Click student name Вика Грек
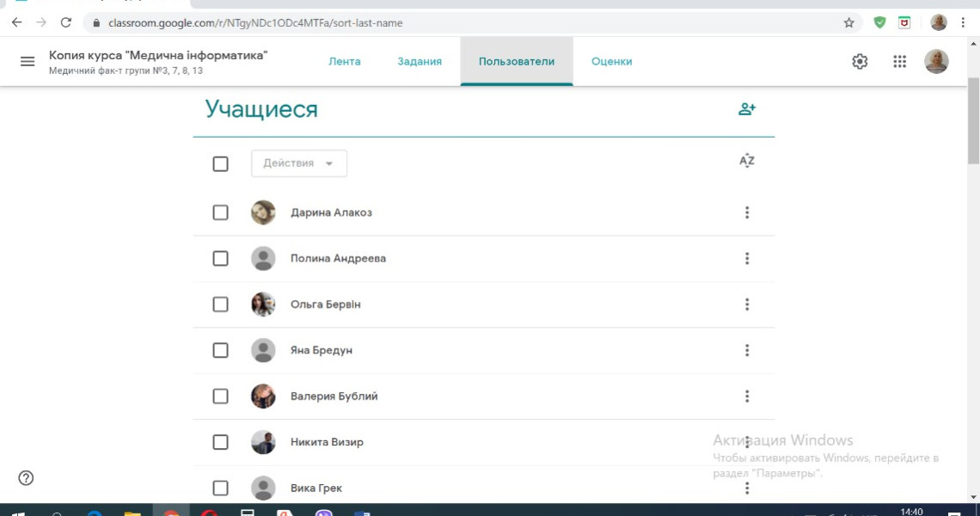Image resolution: width=980 pixels, height=516 pixels. (x=316, y=488)
